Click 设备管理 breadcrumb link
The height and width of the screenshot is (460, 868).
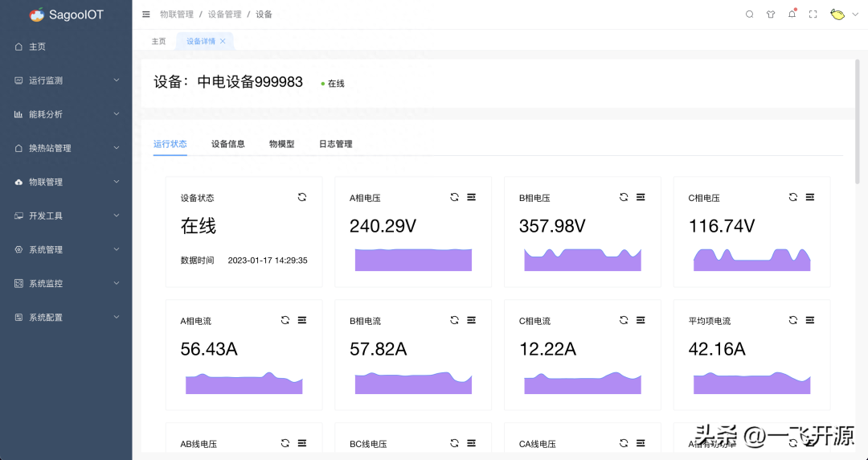(225, 14)
